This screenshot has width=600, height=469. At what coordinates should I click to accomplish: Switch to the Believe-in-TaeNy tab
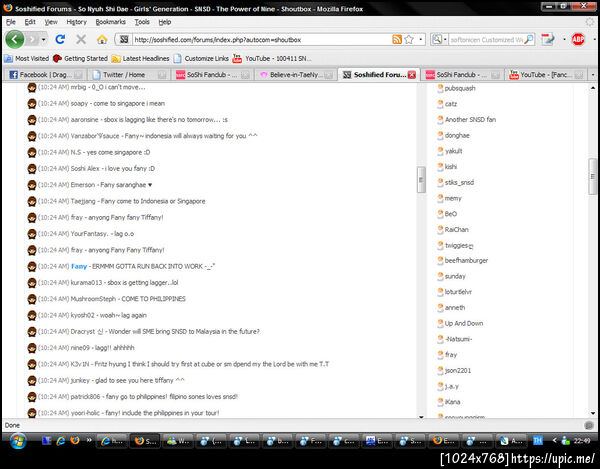(x=296, y=75)
